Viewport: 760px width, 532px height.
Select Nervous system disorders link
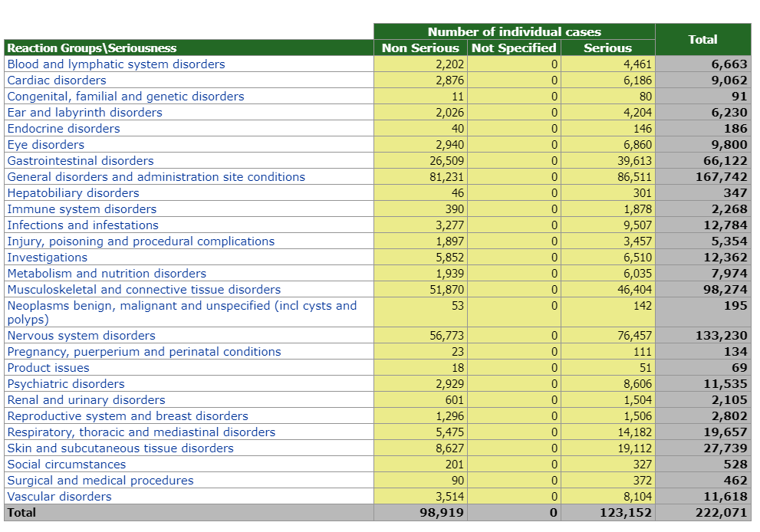81,336
